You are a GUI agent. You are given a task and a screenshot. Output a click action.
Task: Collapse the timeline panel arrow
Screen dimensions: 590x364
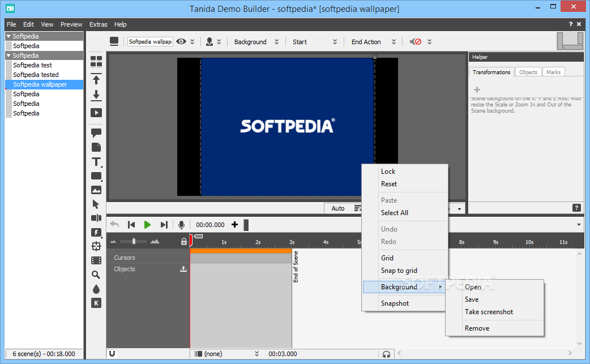point(579,225)
